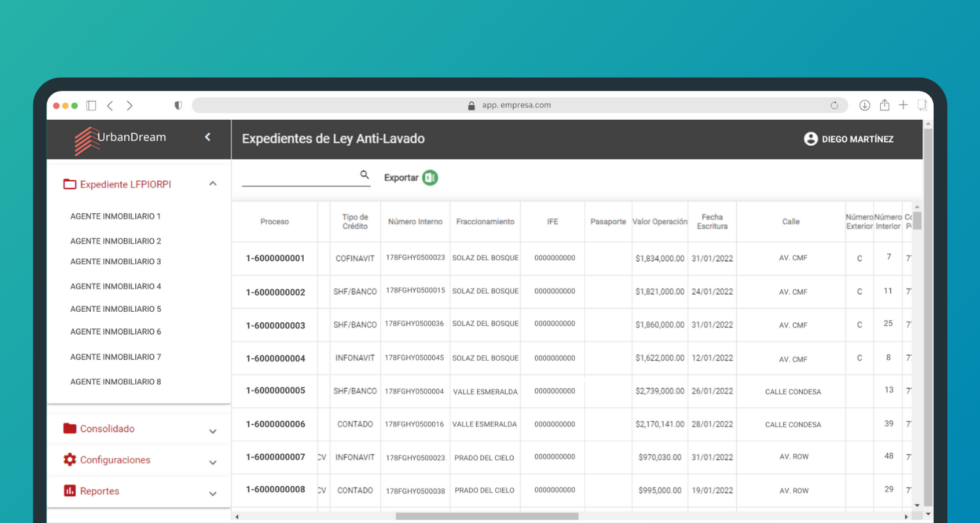
Task: Click the browser reload icon
Action: pos(834,105)
